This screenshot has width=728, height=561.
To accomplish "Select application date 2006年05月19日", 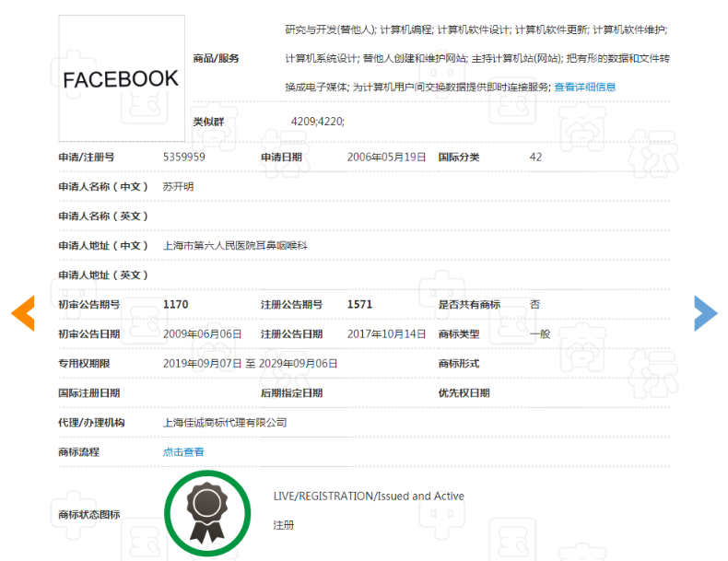I will 386,157.
